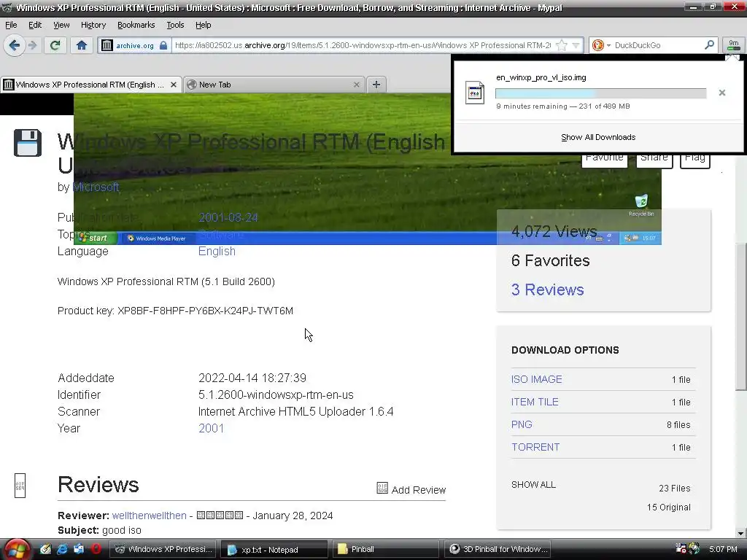747x560 pixels.
Task: Expand the PNG download option
Action: [522, 425]
